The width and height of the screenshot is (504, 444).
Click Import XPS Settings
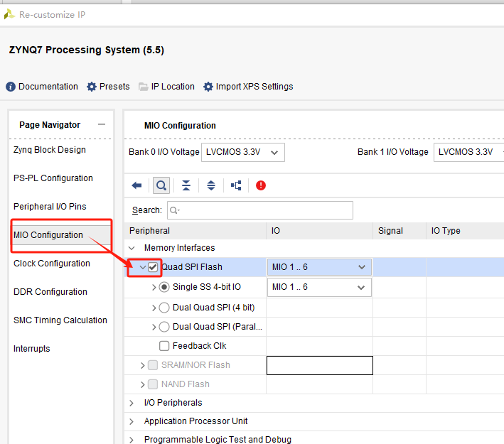[x=254, y=87]
